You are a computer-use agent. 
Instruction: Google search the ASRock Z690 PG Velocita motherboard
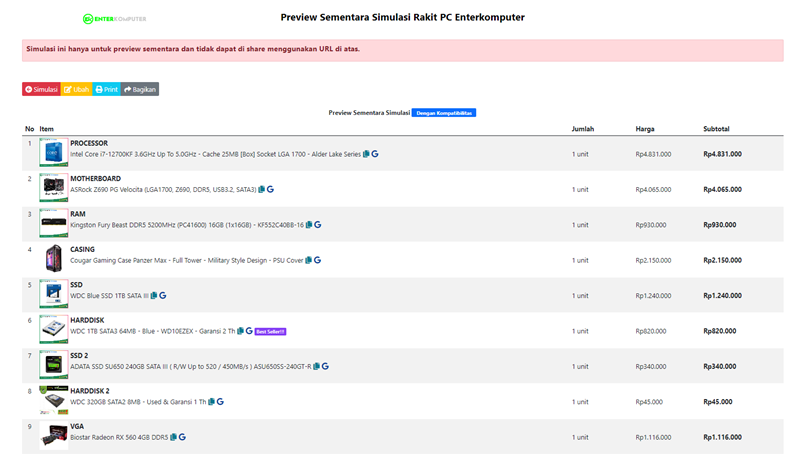[x=270, y=189]
